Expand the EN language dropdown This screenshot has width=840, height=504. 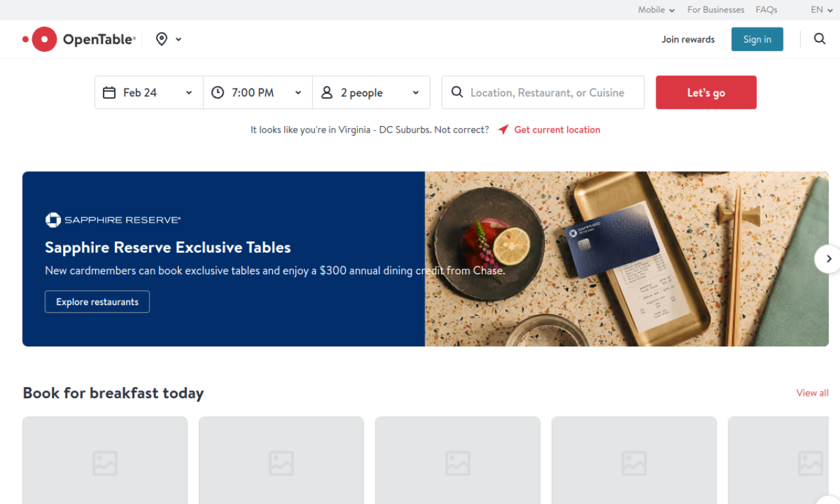[822, 10]
